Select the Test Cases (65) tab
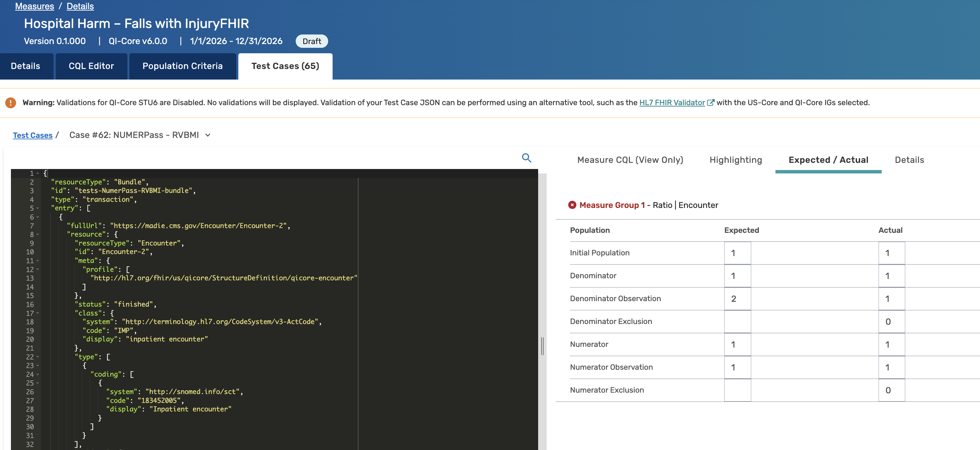The height and width of the screenshot is (450, 980). point(285,66)
